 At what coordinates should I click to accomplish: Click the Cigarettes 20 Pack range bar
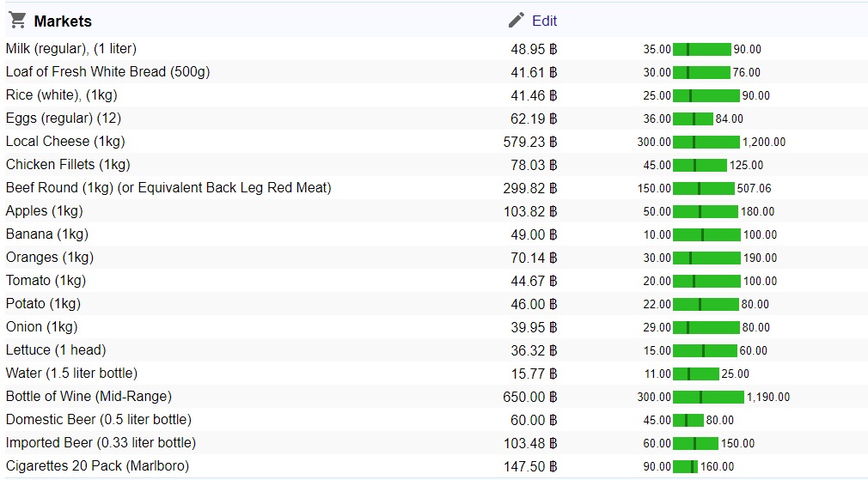click(x=685, y=467)
